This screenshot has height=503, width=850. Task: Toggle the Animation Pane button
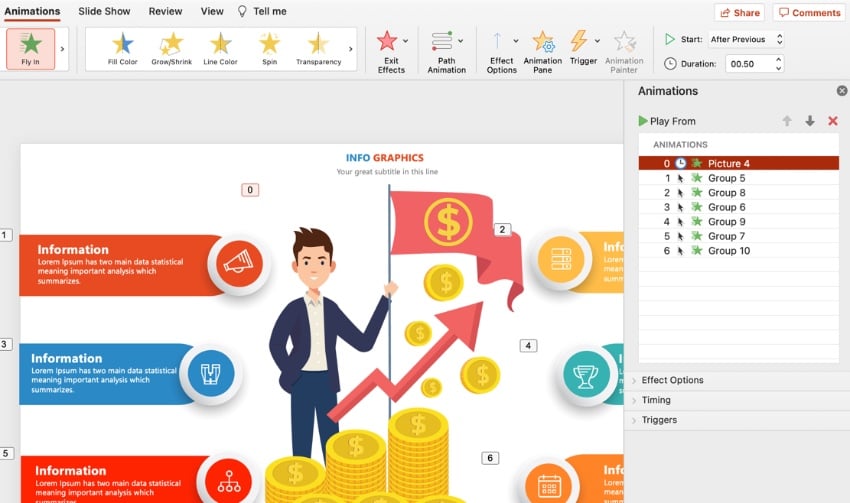point(543,52)
